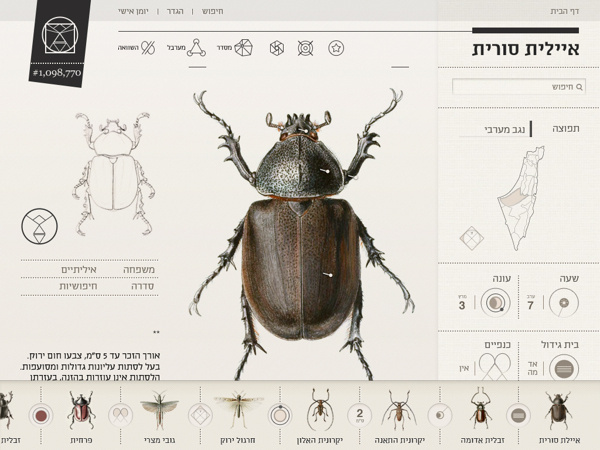
Task: Click the round geometric icon beside the beetle sketch
Action: 39,226
